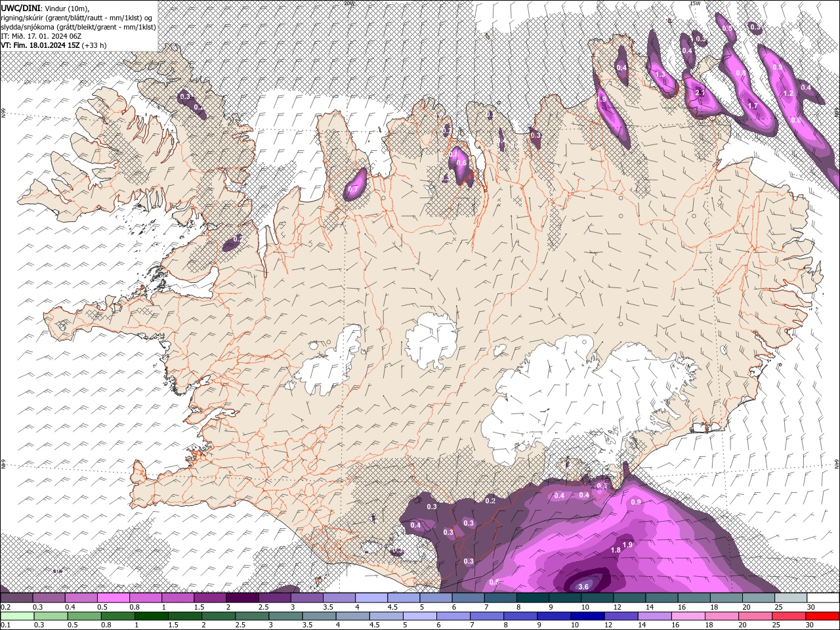This screenshot has width=840, height=630.
Task: Pick the violet 3 swatch in upper legend
Action: (x=306, y=598)
